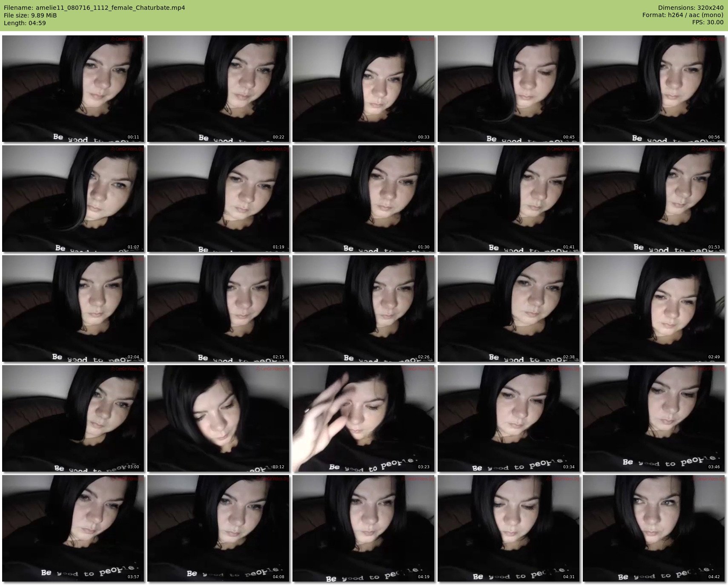The height and width of the screenshot is (585, 728).
Task: Click the thumbnail stamped 00:11
Action: tap(73, 89)
